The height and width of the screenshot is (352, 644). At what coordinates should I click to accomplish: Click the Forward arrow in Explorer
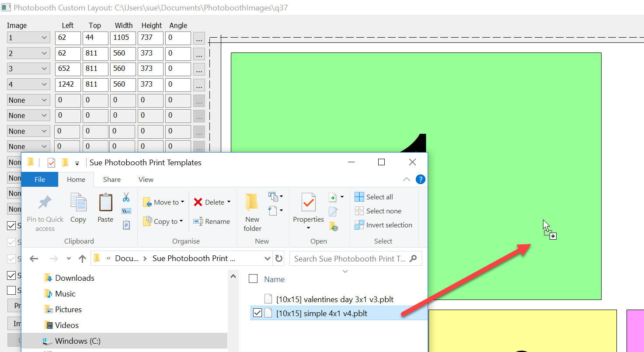[54, 259]
